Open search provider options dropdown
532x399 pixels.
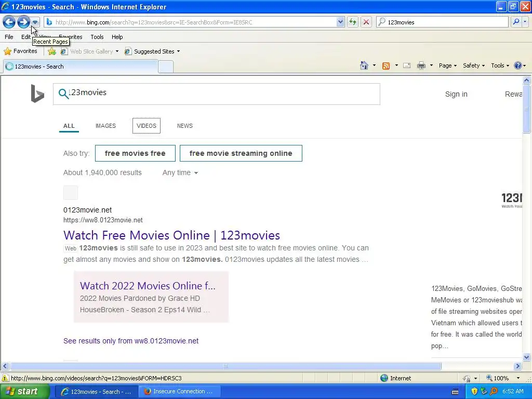(x=525, y=22)
